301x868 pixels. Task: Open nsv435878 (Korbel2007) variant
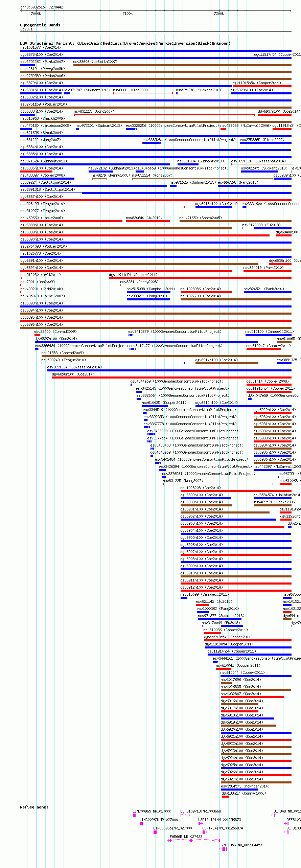pyautogui.click(x=43, y=296)
